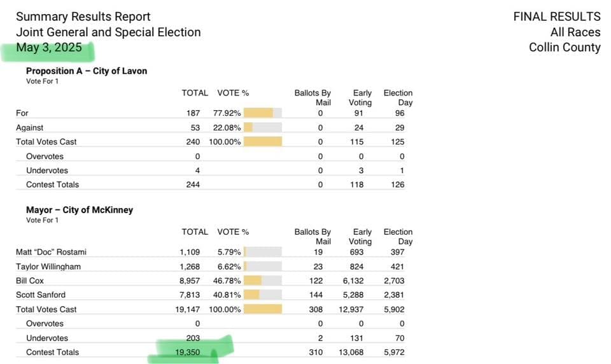Click the Mayor – City of McKinney heading
Viewport: 611px width, 364px height.
pos(80,210)
